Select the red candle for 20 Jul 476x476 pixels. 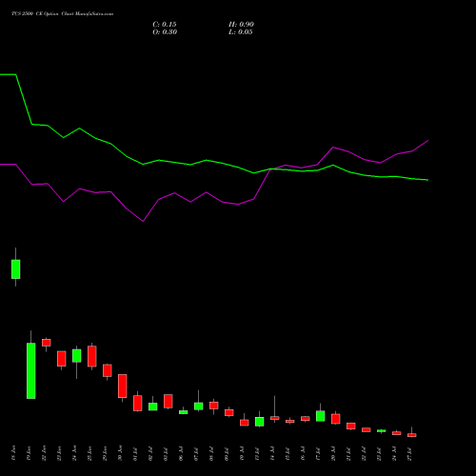336,419
